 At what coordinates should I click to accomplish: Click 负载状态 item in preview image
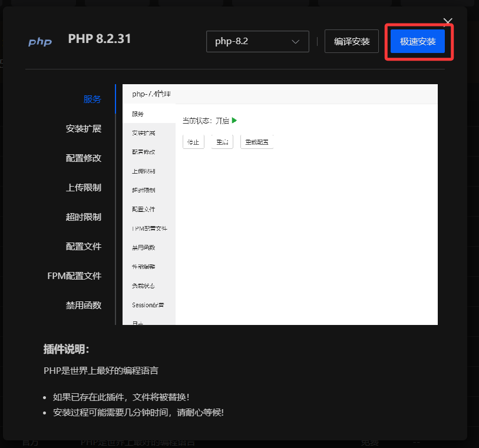point(144,286)
